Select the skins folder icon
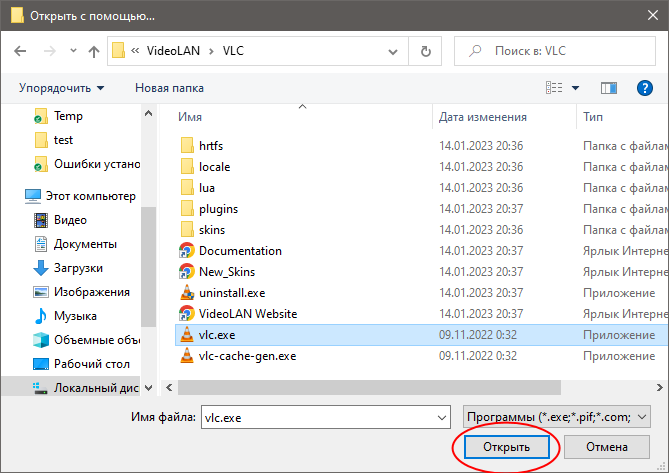This screenshot has width=669, height=473. [187, 230]
